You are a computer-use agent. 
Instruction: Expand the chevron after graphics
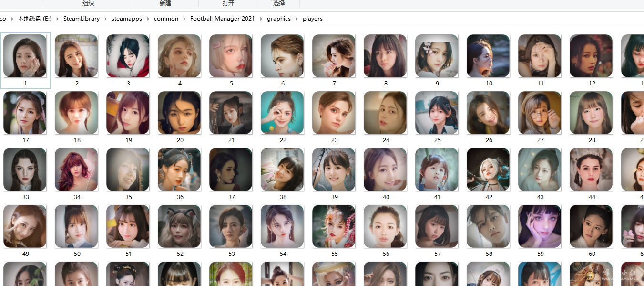point(297,19)
